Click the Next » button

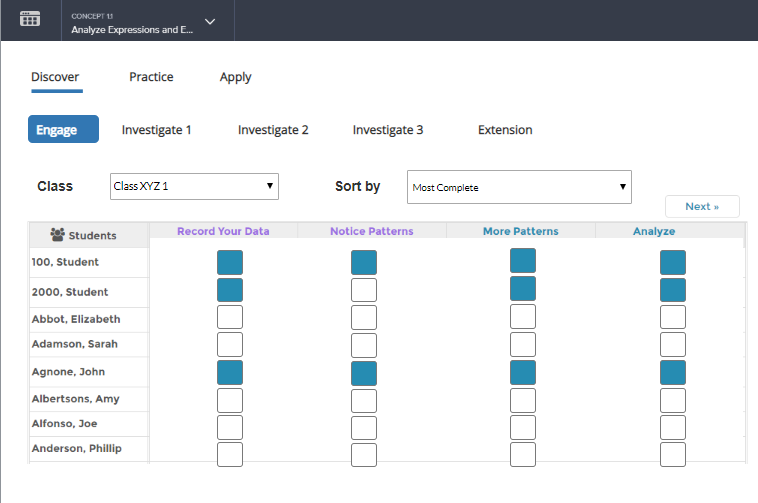[x=702, y=207]
